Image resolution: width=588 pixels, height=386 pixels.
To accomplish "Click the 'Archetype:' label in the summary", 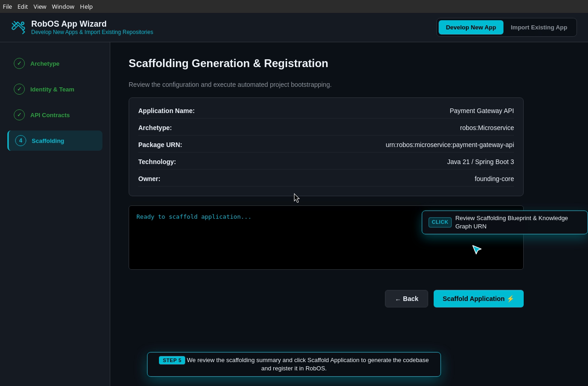I will [x=155, y=128].
